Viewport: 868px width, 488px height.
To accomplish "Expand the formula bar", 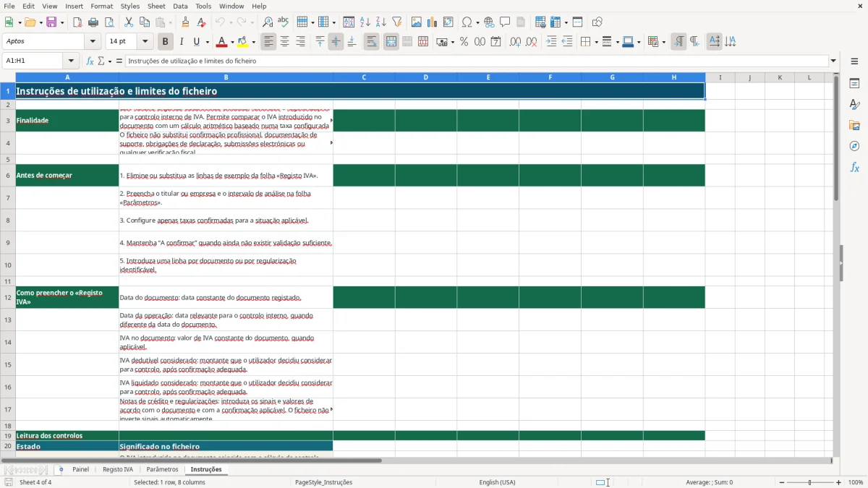I will 833,61.
